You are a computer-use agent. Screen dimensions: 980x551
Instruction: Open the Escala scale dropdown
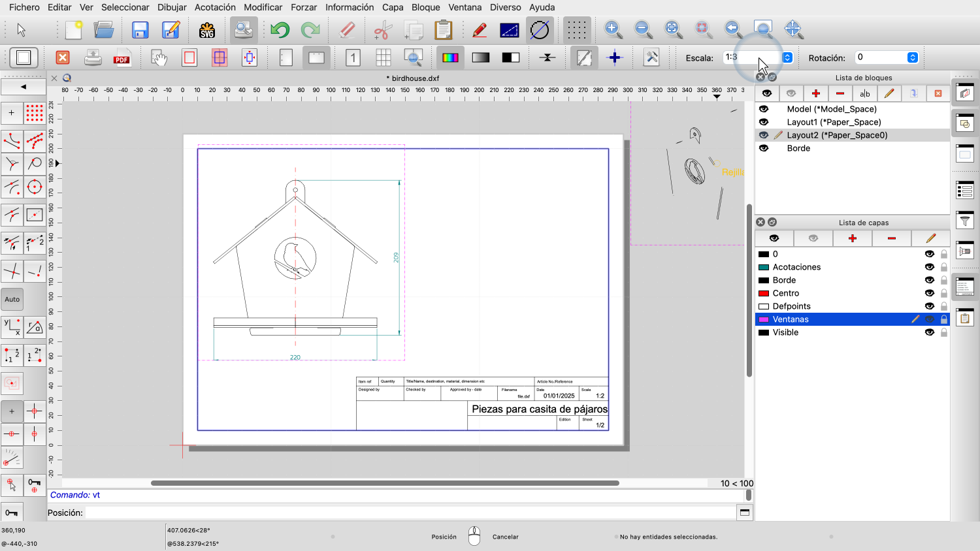(787, 57)
